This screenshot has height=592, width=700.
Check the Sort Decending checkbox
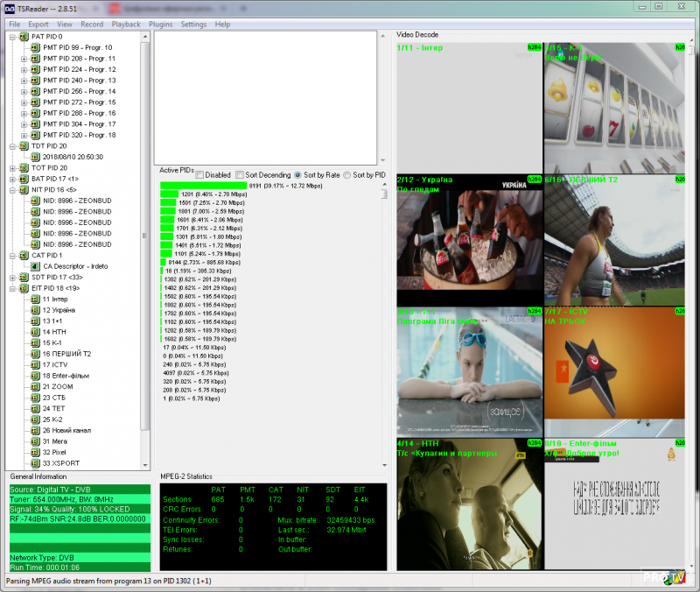point(240,175)
